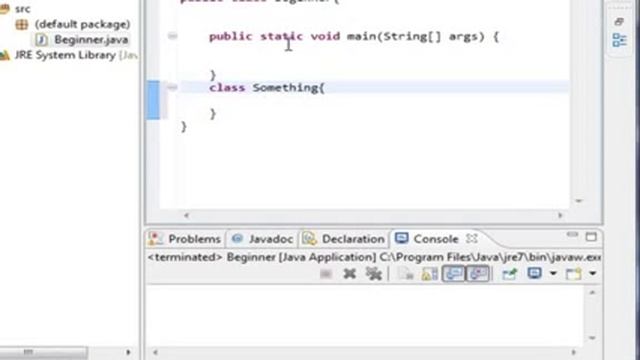The image size is (640, 360).
Task: Clear the console output
Action: 406,274
